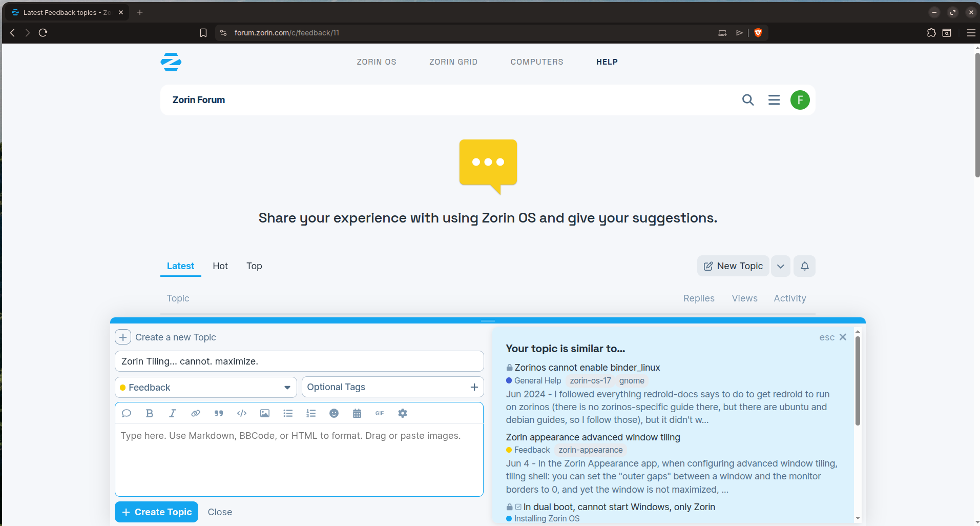This screenshot has height=526, width=980.
Task: Toggle italic formatting in composer
Action: [x=173, y=413]
